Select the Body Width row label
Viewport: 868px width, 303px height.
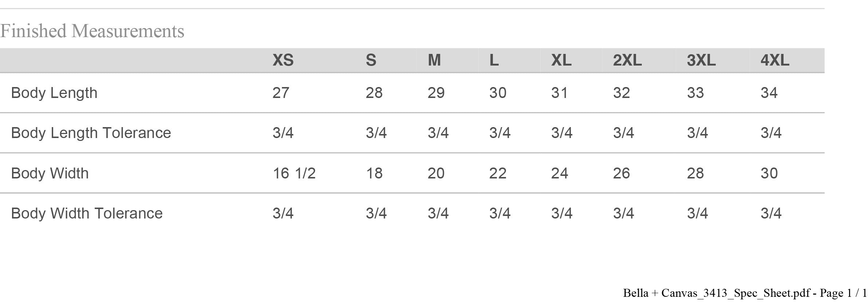(x=50, y=173)
